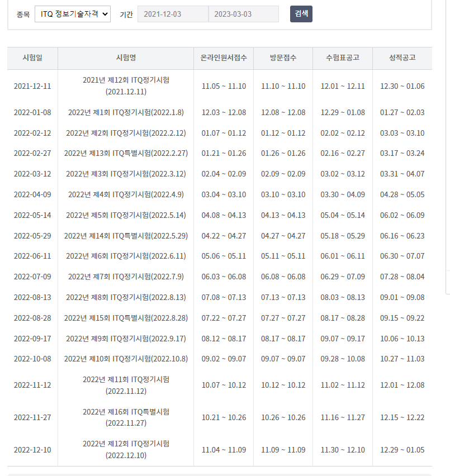Select 2022년 제11회 ITQ정기시험 (2022.11.12) exam name

coord(126,385)
